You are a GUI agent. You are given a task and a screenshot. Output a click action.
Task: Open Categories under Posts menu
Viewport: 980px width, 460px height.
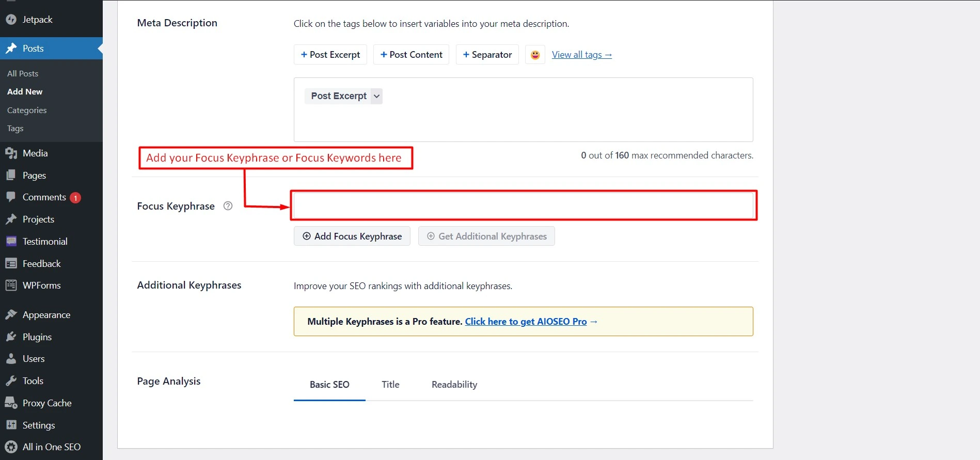(27, 110)
